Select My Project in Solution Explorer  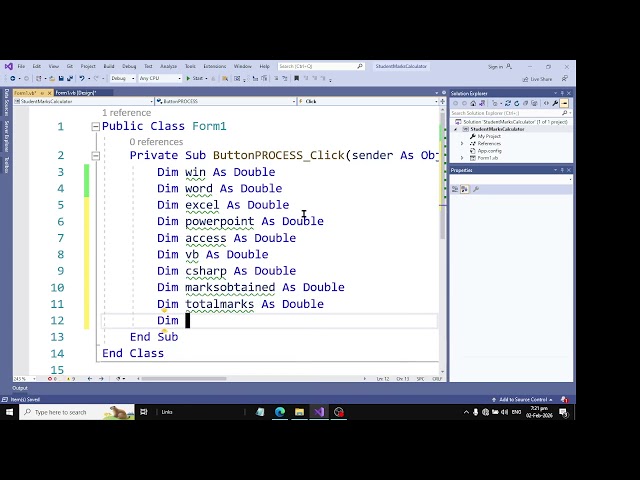(x=489, y=136)
